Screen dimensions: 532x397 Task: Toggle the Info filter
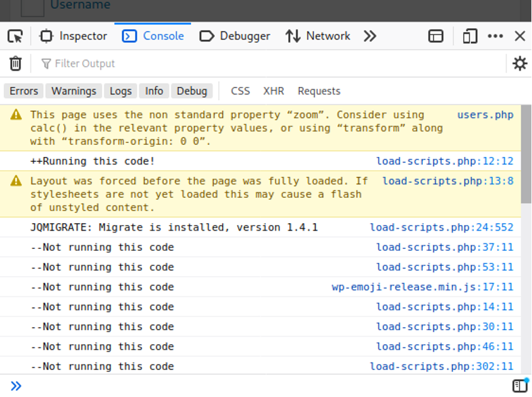pyautogui.click(x=154, y=91)
